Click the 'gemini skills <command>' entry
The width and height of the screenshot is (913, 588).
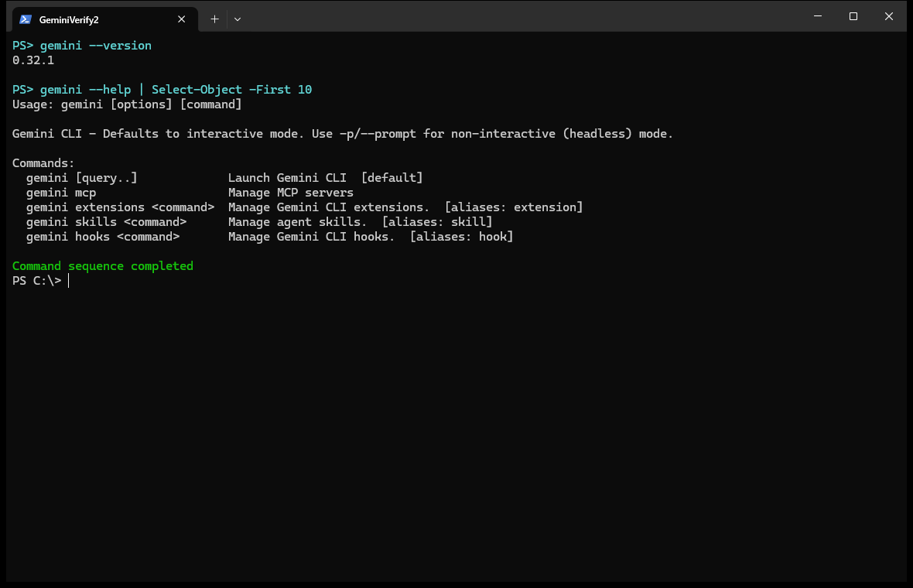pyautogui.click(x=106, y=222)
